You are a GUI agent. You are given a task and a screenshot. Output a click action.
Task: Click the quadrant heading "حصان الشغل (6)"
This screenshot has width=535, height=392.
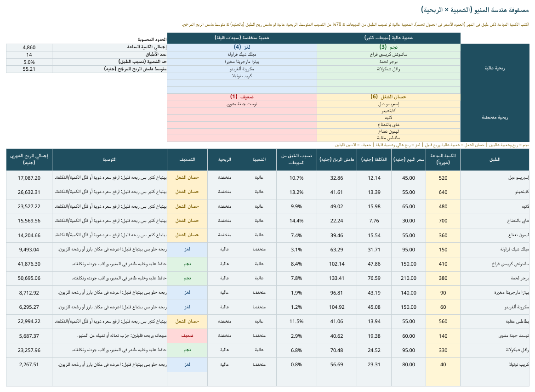(x=389, y=97)
